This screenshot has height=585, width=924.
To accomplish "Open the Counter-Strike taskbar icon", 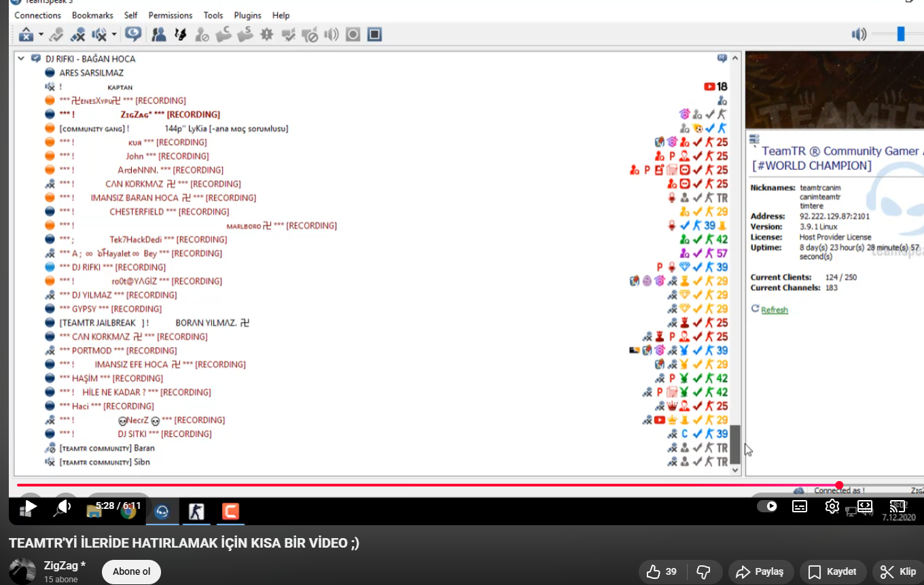I will click(196, 512).
